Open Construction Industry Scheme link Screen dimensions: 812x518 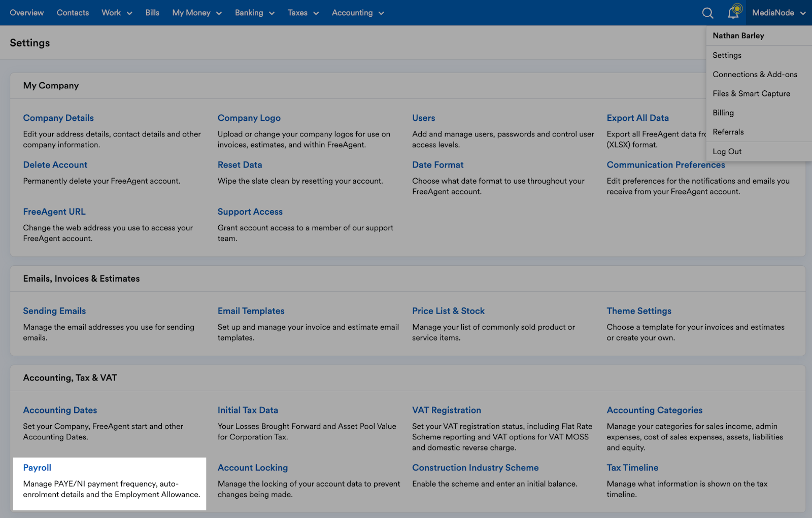[475, 468]
